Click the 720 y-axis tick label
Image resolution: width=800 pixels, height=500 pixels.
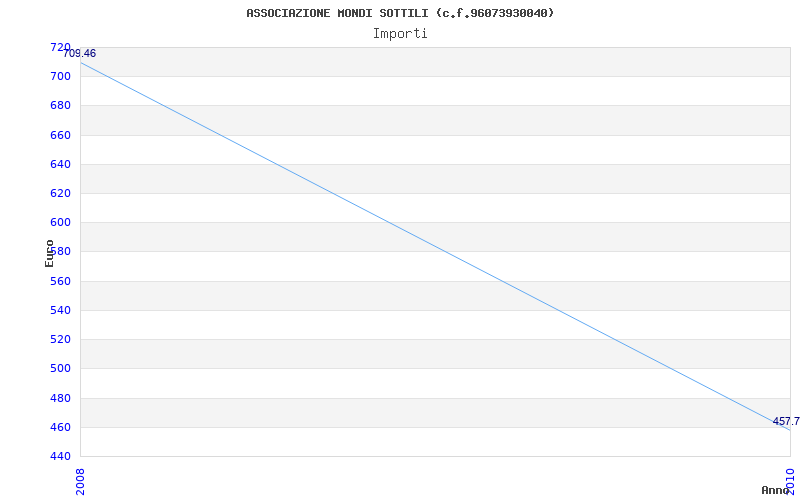click(60, 47)
